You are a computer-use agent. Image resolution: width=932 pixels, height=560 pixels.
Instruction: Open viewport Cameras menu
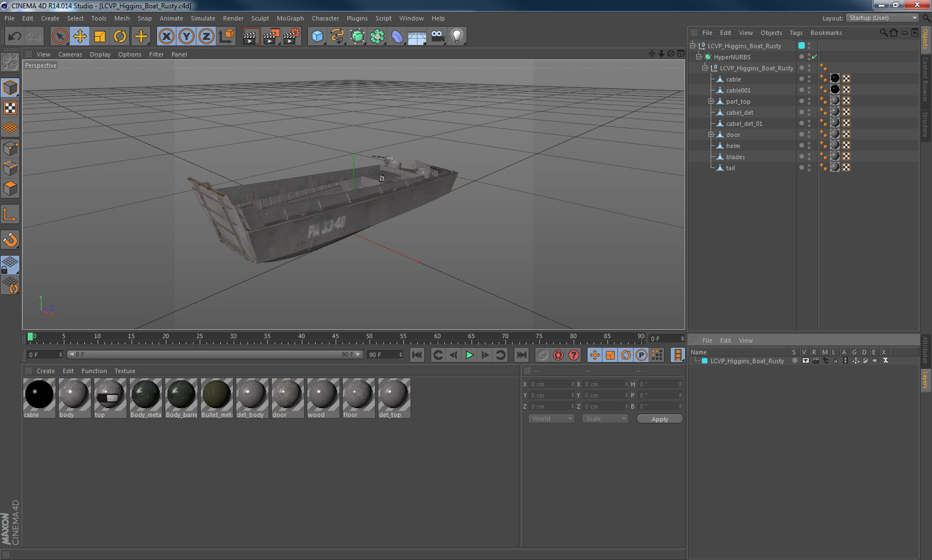[70, 54]
